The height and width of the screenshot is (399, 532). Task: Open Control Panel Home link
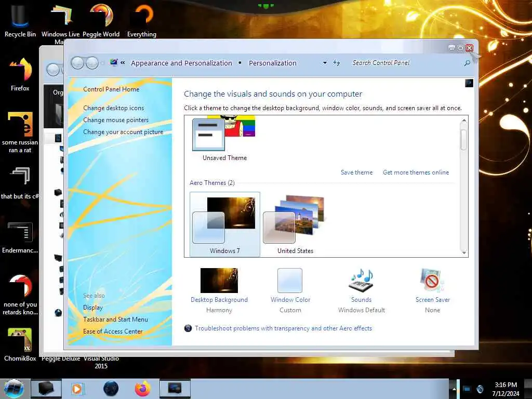coord(111,89)
